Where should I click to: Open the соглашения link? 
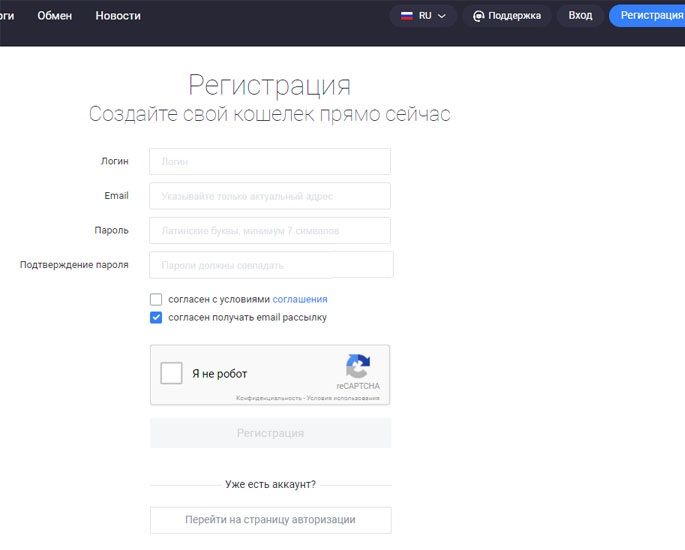click(300, 299)
